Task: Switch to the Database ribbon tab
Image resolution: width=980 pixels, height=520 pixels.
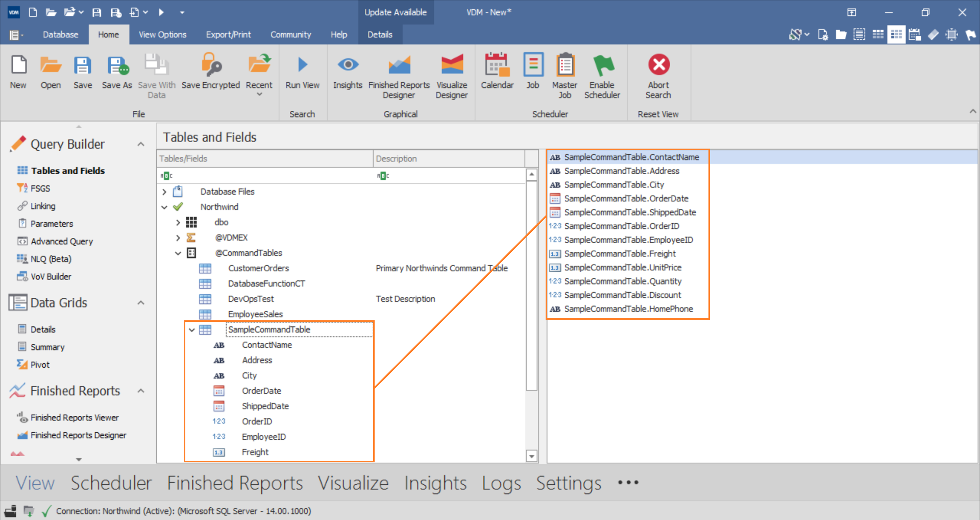Action: [61, 35]
